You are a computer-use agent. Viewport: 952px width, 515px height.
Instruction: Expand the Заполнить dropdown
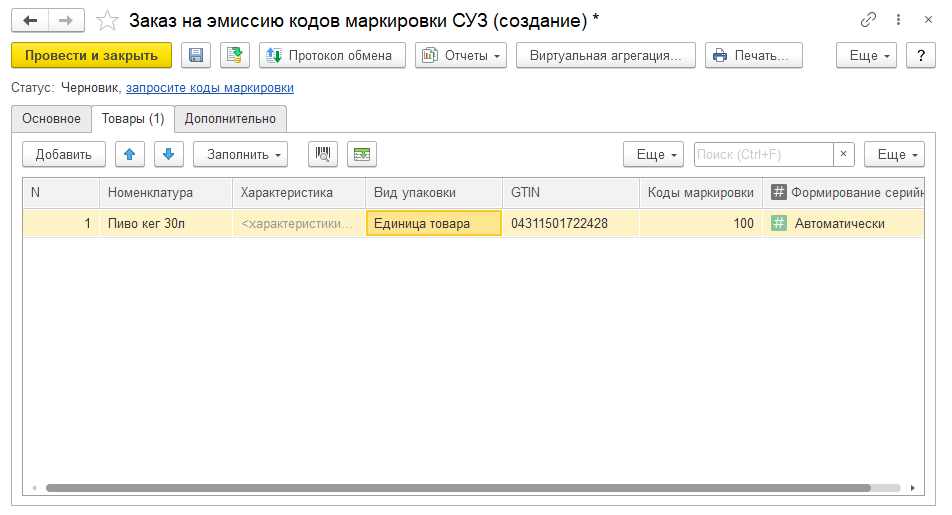(x=240, y=154)
